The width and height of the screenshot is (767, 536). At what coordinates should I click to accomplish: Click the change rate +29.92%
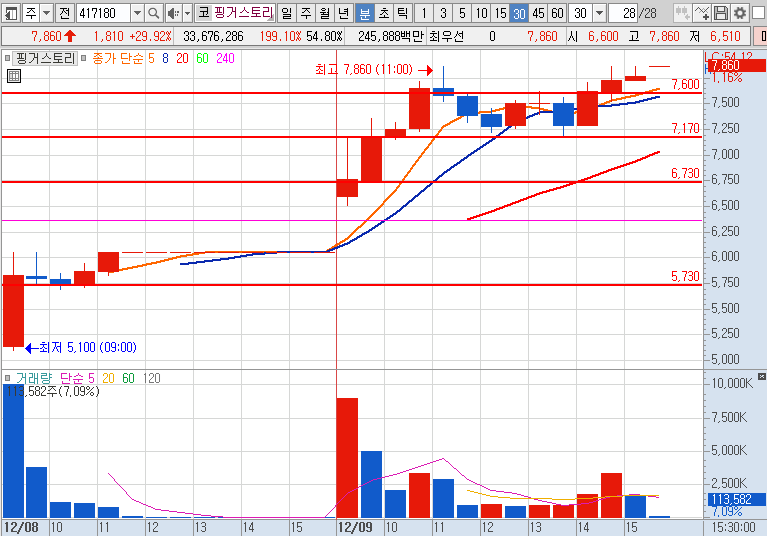click(x=151, y=36)
